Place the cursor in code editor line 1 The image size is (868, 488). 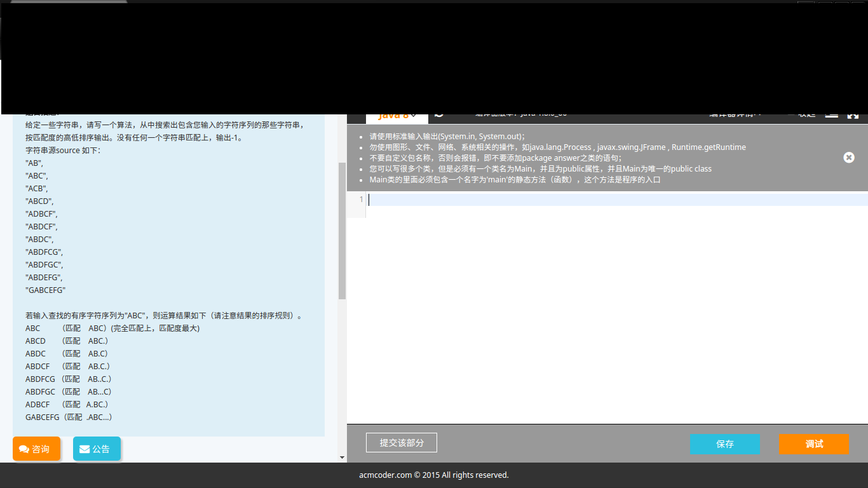click(572, 200)
